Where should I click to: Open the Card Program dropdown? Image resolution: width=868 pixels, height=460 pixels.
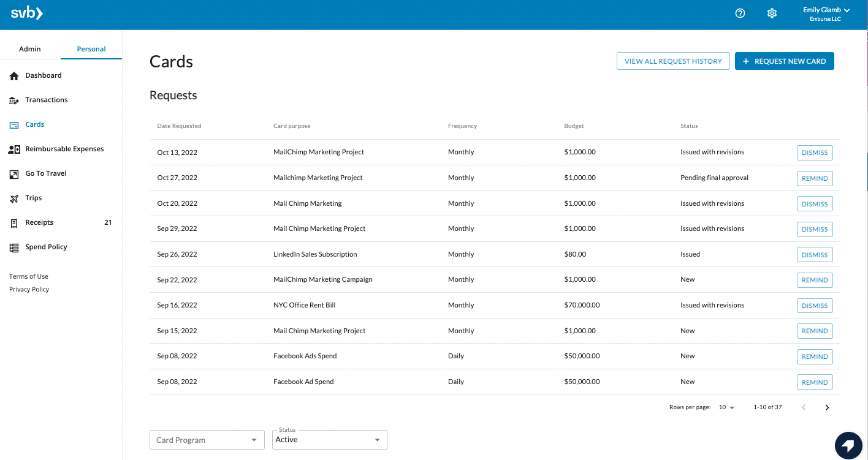click(x=207, y=440)
